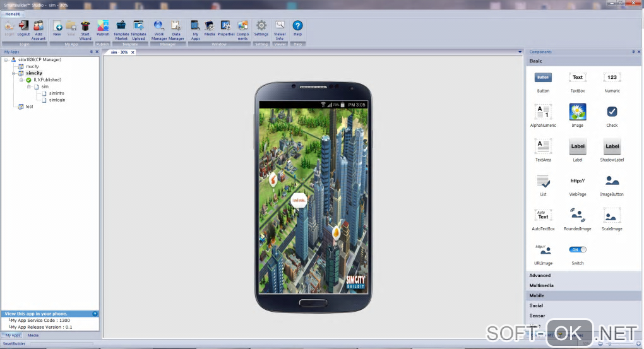
Task: Select the ShadowLabel component
Action: [612, 151]
